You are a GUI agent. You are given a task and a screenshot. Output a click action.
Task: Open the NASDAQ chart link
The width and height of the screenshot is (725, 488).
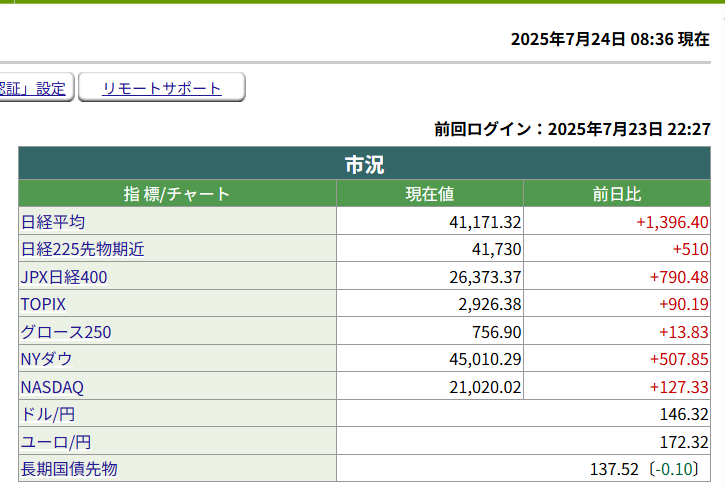52,387
